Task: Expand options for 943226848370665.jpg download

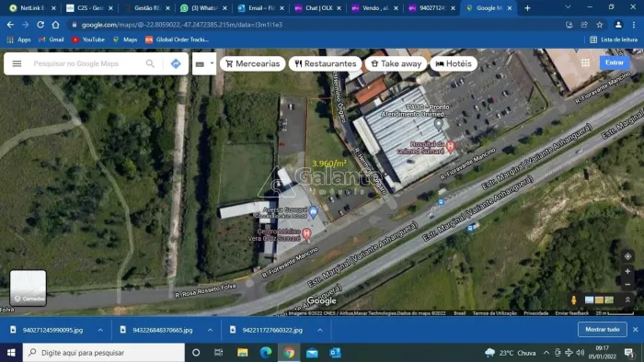Action: coord(210,330)
